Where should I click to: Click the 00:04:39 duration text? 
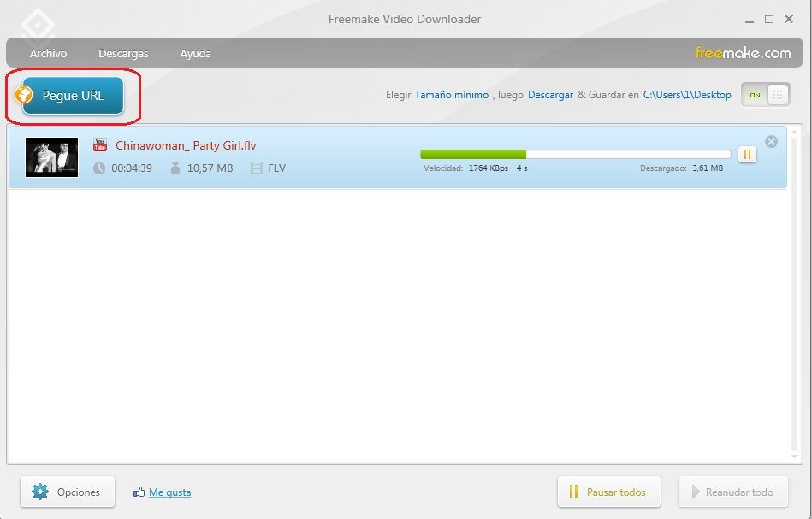click(x=132, y=168)
